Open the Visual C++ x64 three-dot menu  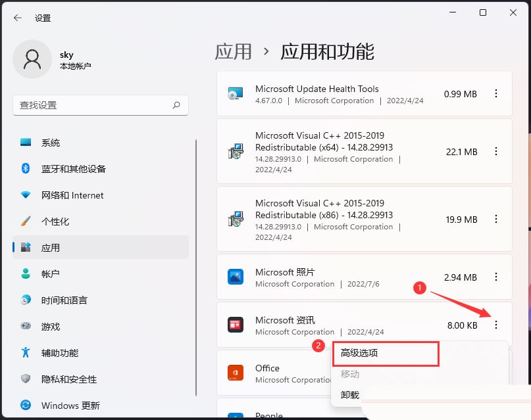click(x=495, y=151)
